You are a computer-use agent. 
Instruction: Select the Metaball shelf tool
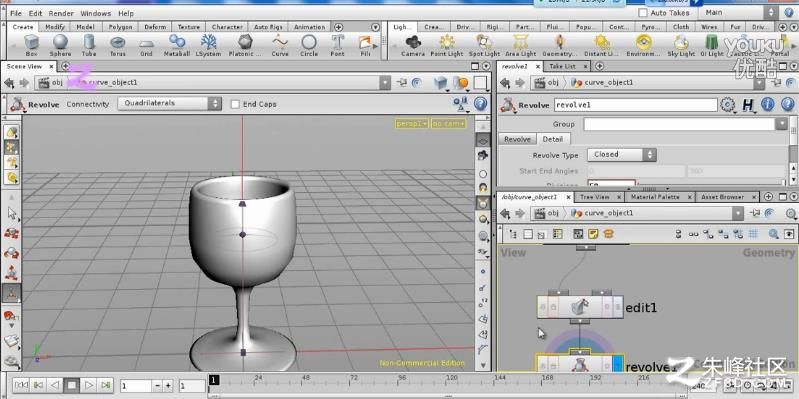click(177, 45)
